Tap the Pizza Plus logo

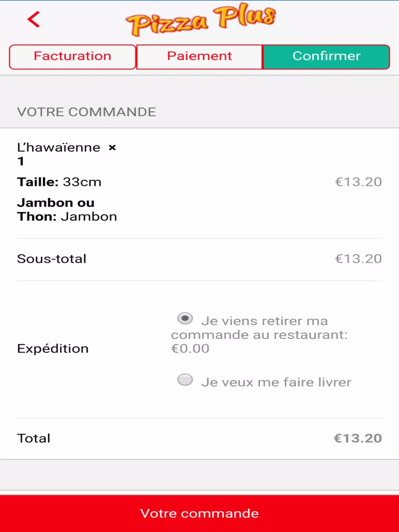tap(200, 20)
